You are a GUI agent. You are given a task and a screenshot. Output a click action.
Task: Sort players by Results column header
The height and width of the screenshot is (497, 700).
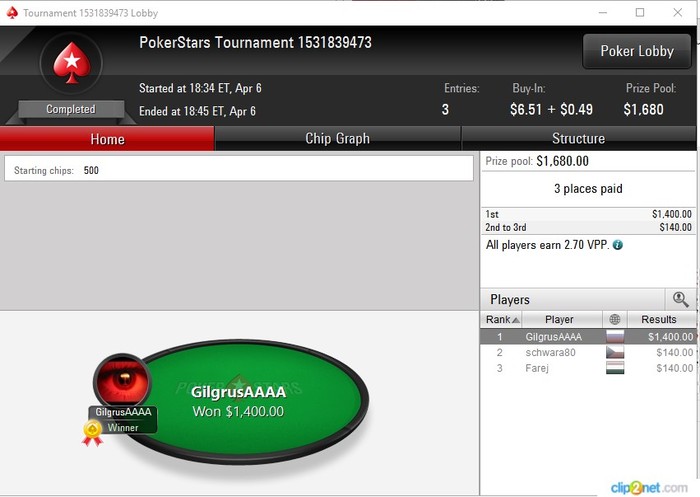(658, 319)
